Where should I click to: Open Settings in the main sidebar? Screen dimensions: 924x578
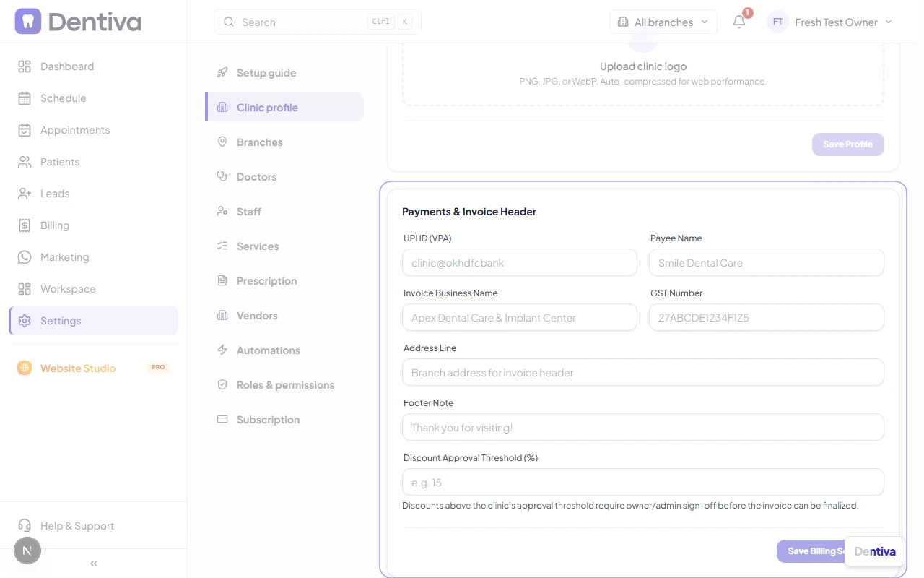point(94,321)
